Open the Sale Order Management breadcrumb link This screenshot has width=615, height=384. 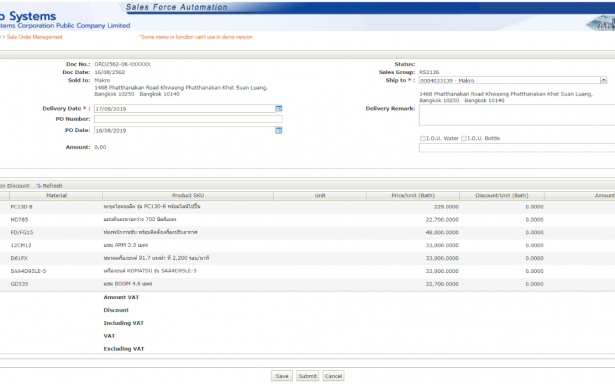pos(35,37)
